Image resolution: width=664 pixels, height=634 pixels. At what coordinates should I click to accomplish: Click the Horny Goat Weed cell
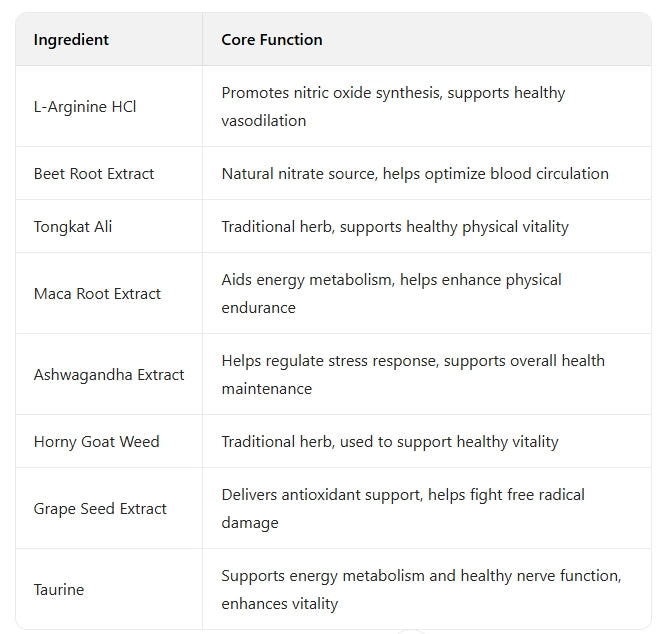coord(96,442)
